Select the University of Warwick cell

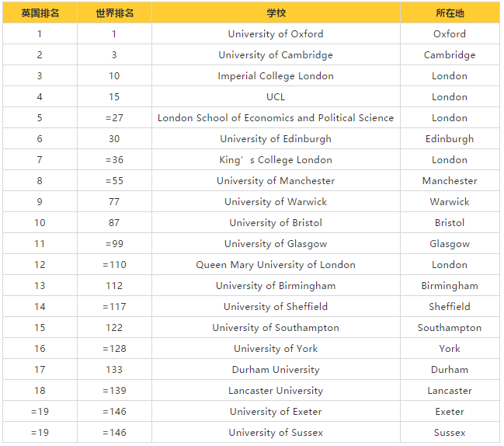276,201
